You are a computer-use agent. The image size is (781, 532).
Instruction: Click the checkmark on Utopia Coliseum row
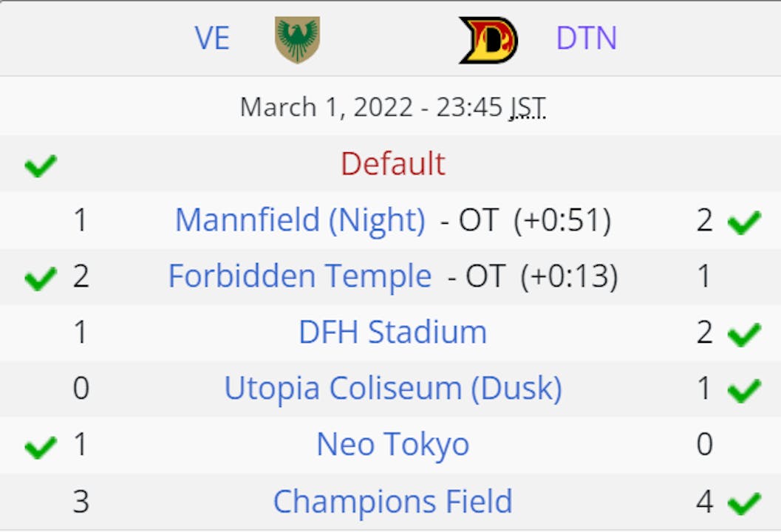744,390
